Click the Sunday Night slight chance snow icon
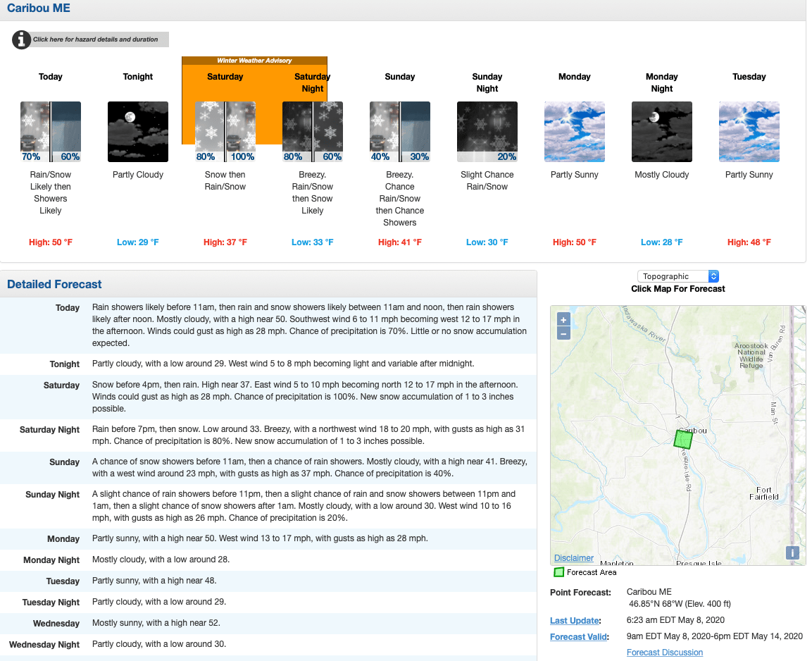Viewport: 812px width, 661px height. tap(487, 132)
